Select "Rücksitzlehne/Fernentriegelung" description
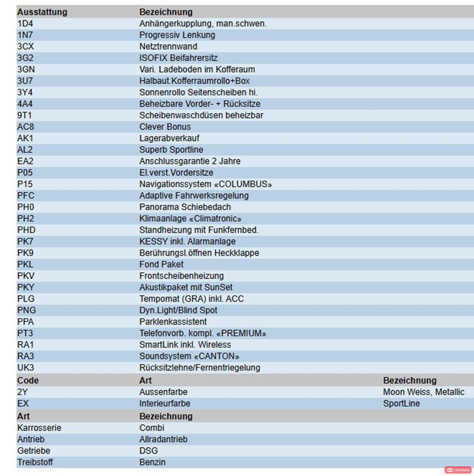 pos(200,368)
